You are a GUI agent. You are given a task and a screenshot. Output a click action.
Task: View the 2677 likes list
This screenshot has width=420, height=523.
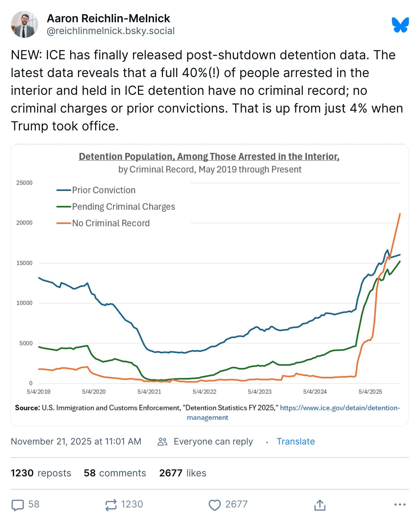tap(183, 473)
